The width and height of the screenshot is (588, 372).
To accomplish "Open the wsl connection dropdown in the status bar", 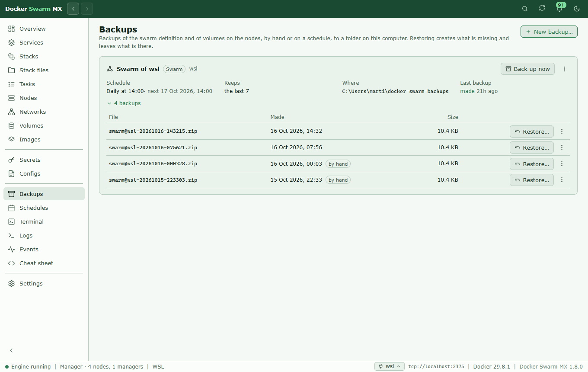I will (x=390, y=366).
